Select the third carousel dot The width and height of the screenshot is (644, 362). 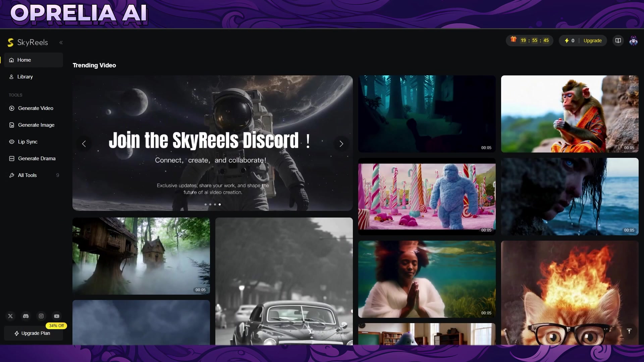coord(215,204)
